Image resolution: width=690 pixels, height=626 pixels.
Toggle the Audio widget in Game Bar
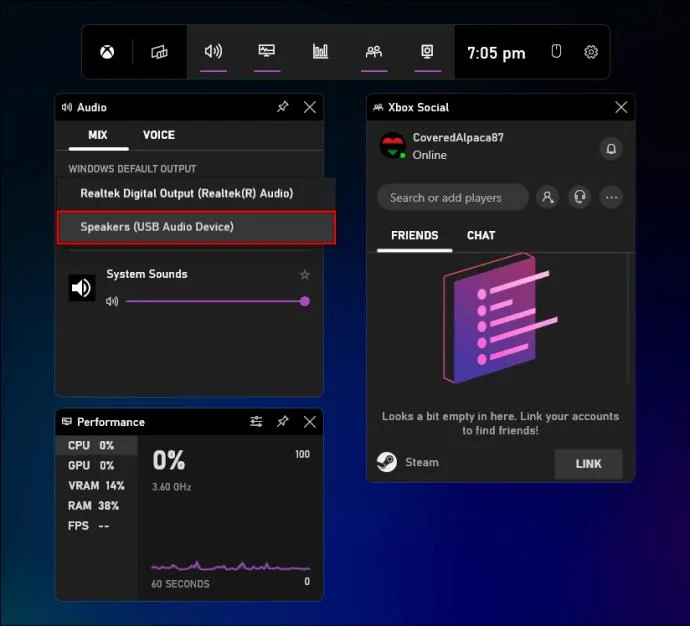(213, 51)
